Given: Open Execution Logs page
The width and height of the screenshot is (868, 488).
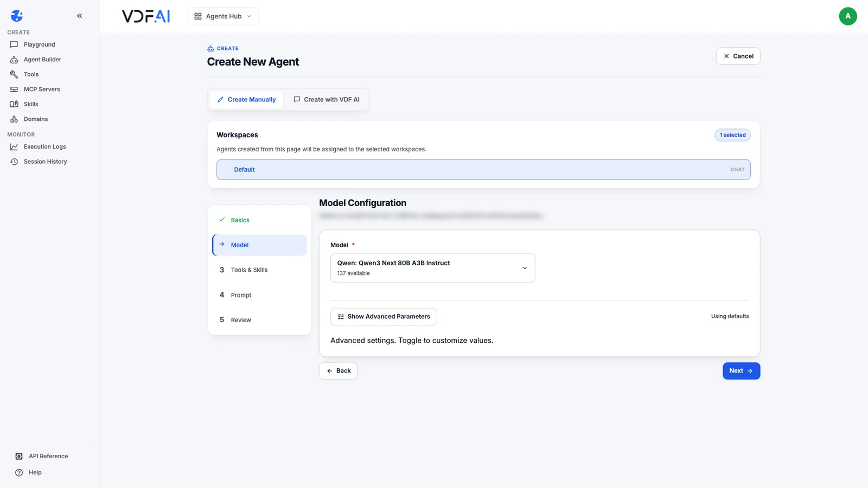Looking at the screenshot, I should coord(44,147).
